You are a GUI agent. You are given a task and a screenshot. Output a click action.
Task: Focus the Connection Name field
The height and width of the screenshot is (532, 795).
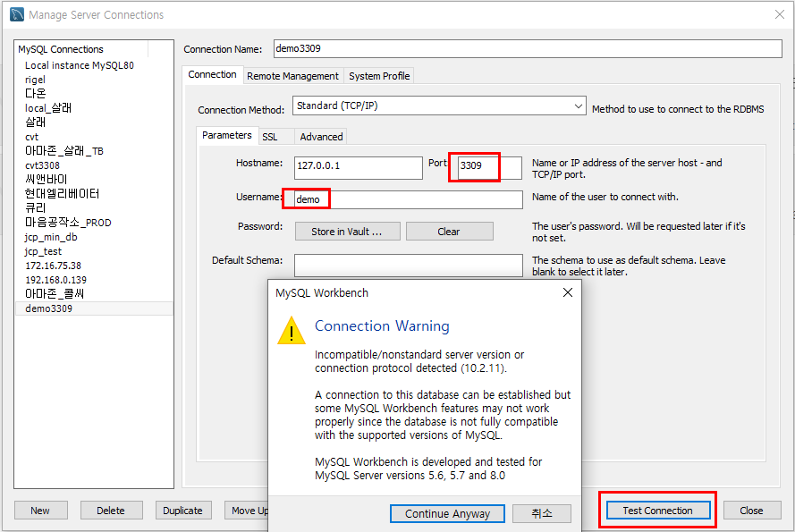(528, 48)
